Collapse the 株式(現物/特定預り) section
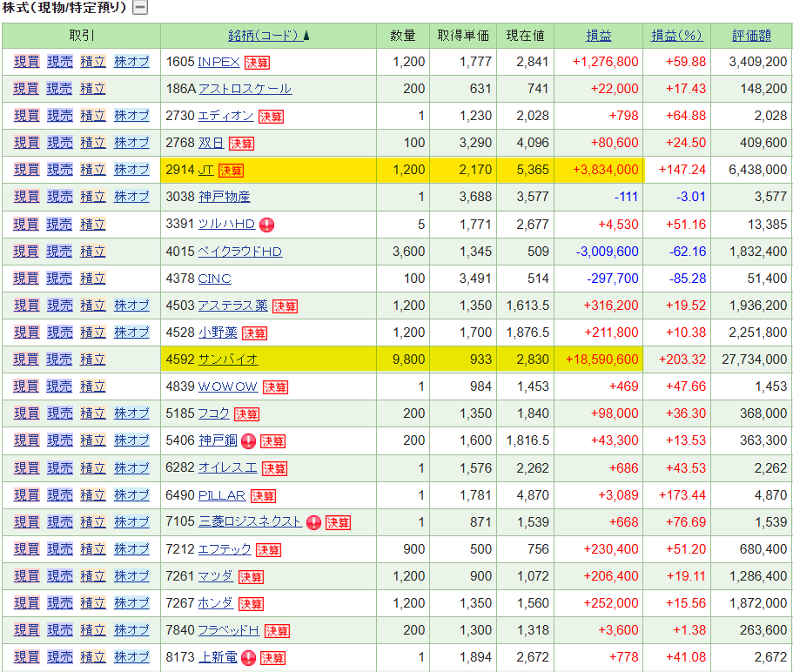Viewport: 793px width, 672px height. [139, 8]
